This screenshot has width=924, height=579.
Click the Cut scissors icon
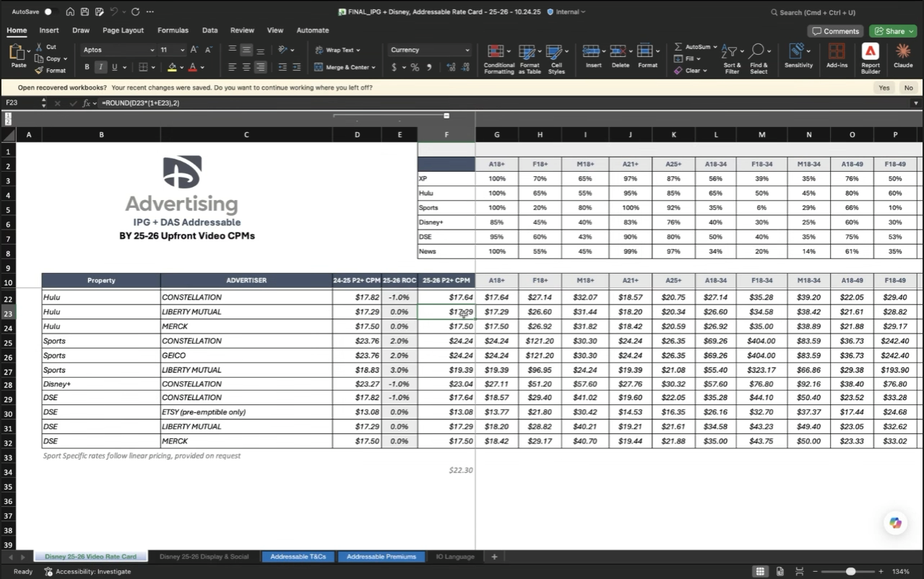pyautogui.click(x=39, y=47)
